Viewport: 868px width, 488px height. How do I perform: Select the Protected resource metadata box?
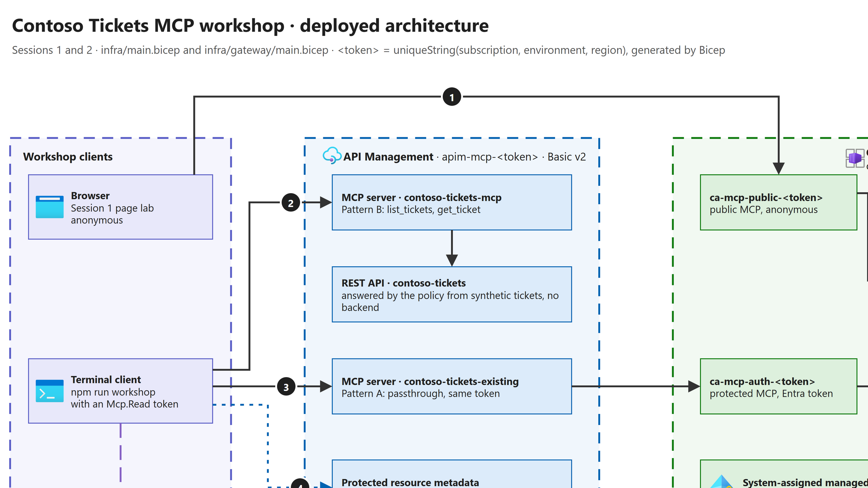point(452,474)
